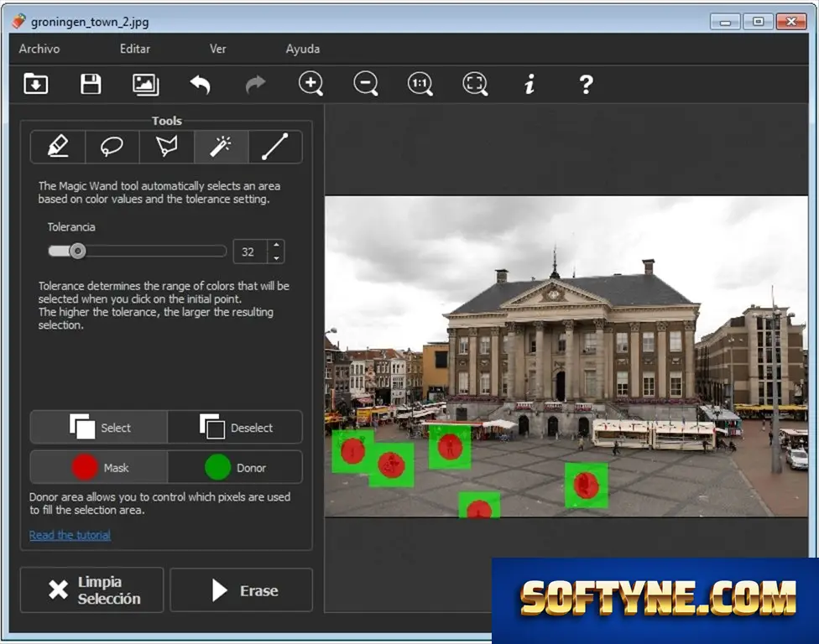Click the Tolerancia slider handle

tap(78, 252)
